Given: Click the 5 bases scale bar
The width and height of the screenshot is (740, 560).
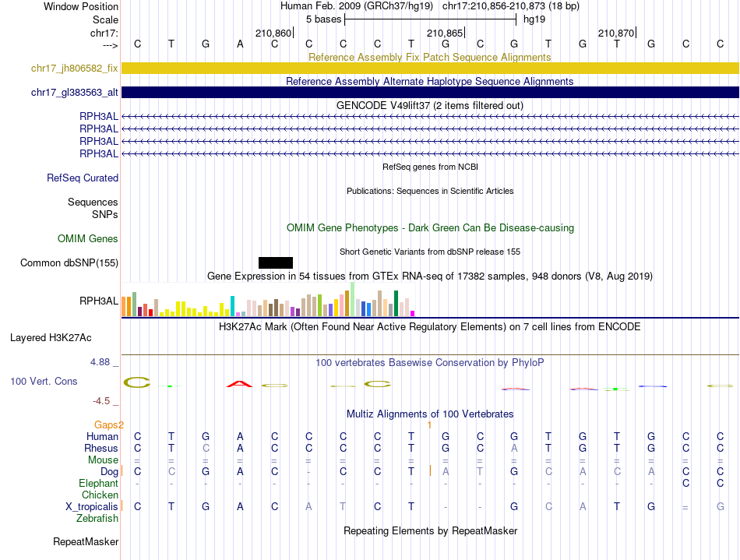Looking at the screenshot, I should pyautogui.click(x=431, y=19).
